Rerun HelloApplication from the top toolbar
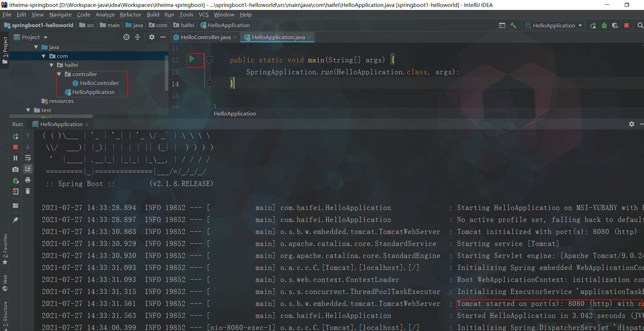Viewport: 644px width, 331px height. point(593,25)
